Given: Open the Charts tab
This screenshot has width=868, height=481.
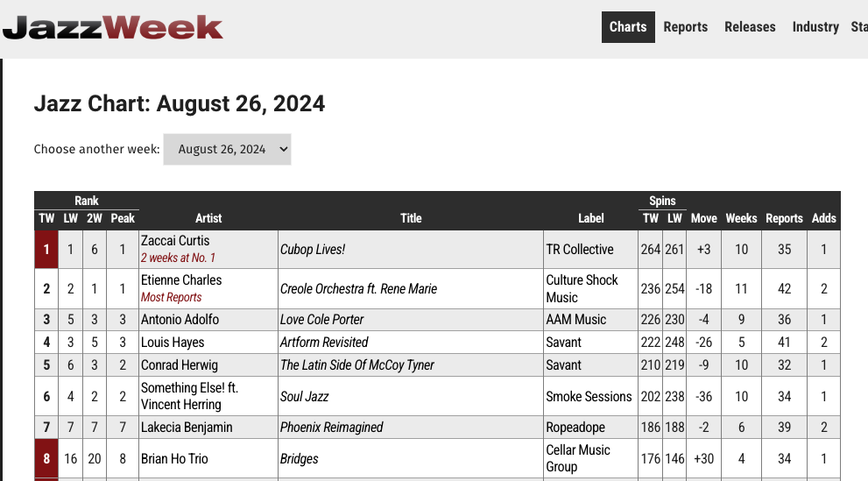Looking at the screenshot, I should pos(628,27).
